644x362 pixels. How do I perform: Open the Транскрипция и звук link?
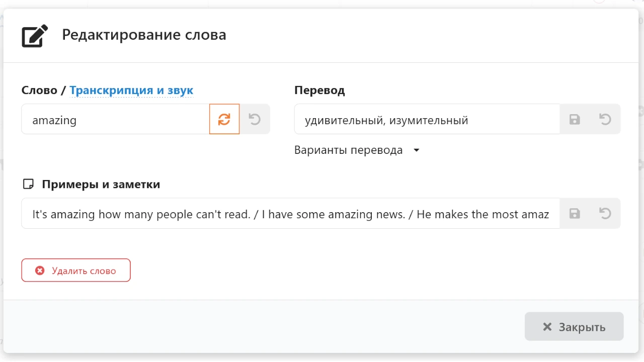tap(131, 90)
